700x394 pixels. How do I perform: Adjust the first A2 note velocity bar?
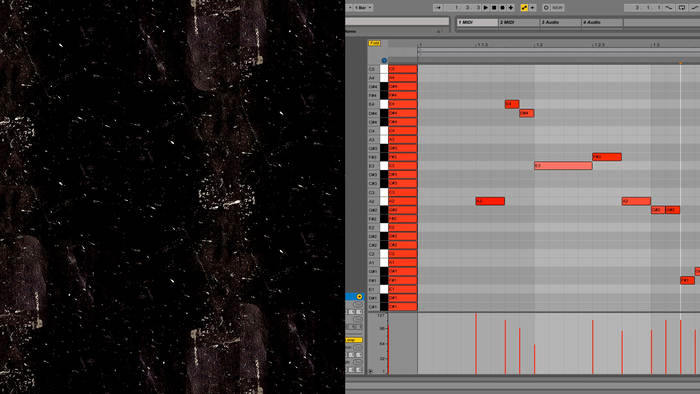[476, 343]
